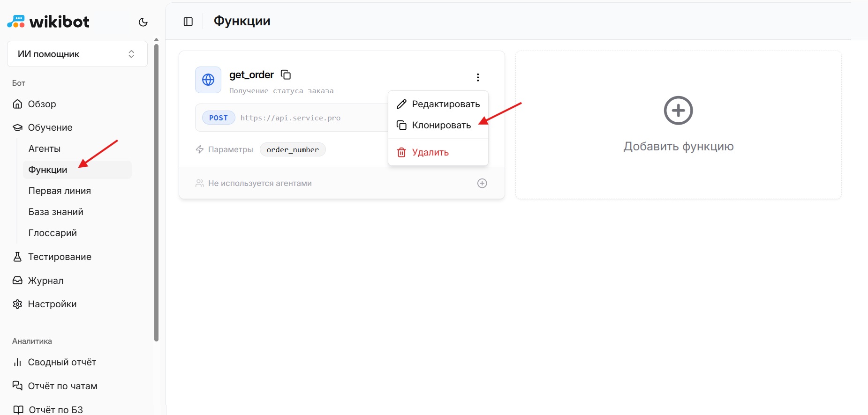Open Настройки gear settings
868x415 pixels.
click(x=52, y=304)
